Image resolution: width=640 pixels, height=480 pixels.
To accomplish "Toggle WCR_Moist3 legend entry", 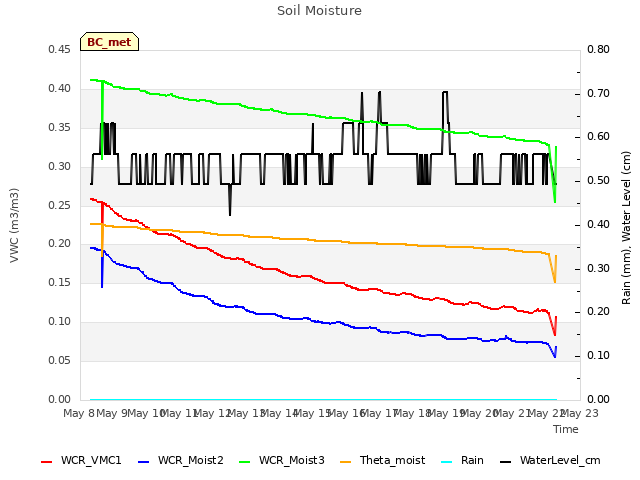I will point(282,460).
